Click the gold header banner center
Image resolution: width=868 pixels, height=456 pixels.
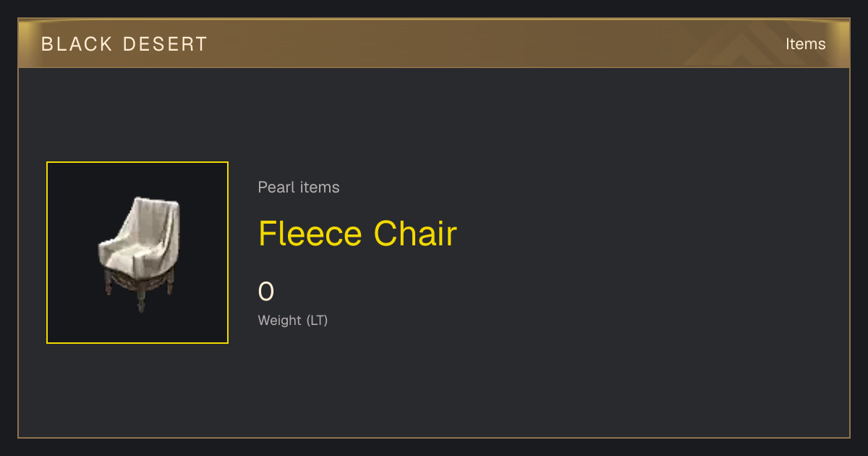point(434,44)
